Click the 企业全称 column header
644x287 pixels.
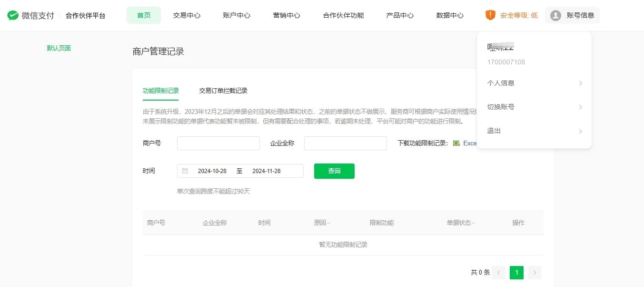(x=215, y=223)
